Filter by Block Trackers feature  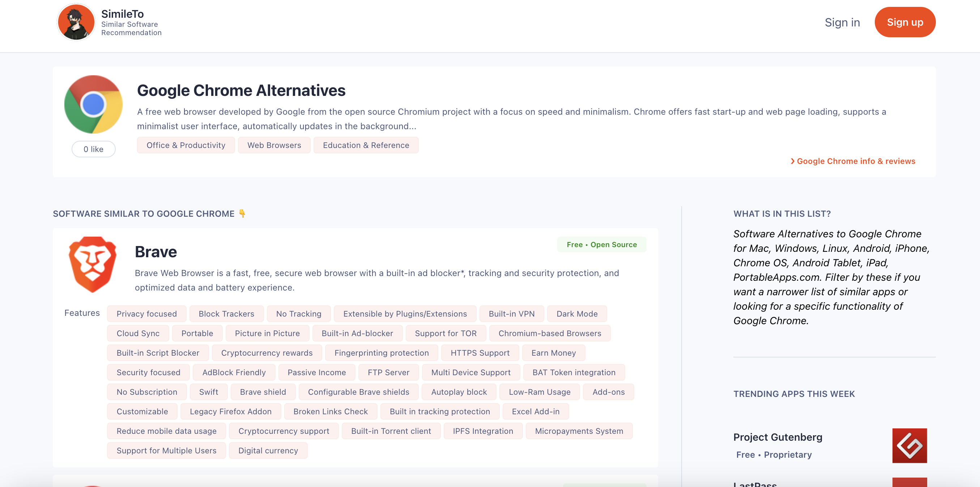point(226,314)
